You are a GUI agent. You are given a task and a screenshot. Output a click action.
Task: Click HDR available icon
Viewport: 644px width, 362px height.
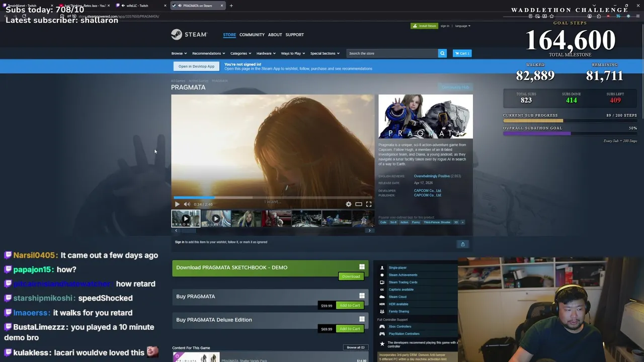point(382,304)
